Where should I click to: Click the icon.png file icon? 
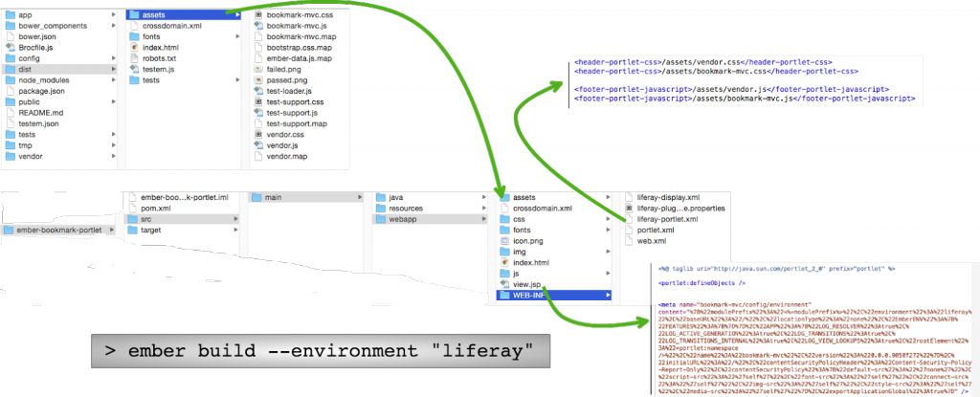click(x=503, y=241)
